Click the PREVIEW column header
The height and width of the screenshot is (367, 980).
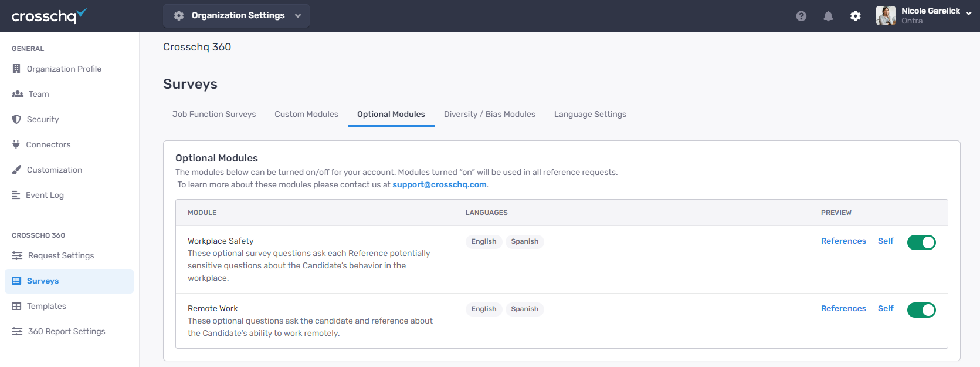pos(836,213)
